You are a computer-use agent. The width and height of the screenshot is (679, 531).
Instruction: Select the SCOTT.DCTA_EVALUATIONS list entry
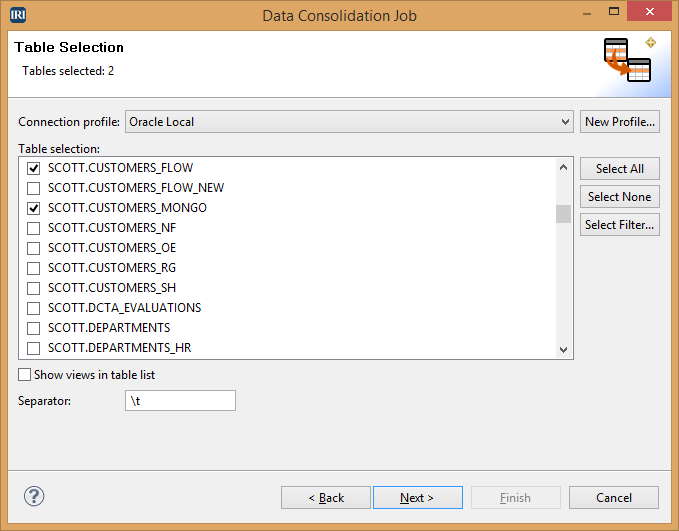pyautogui.click(x=125, y=308)
